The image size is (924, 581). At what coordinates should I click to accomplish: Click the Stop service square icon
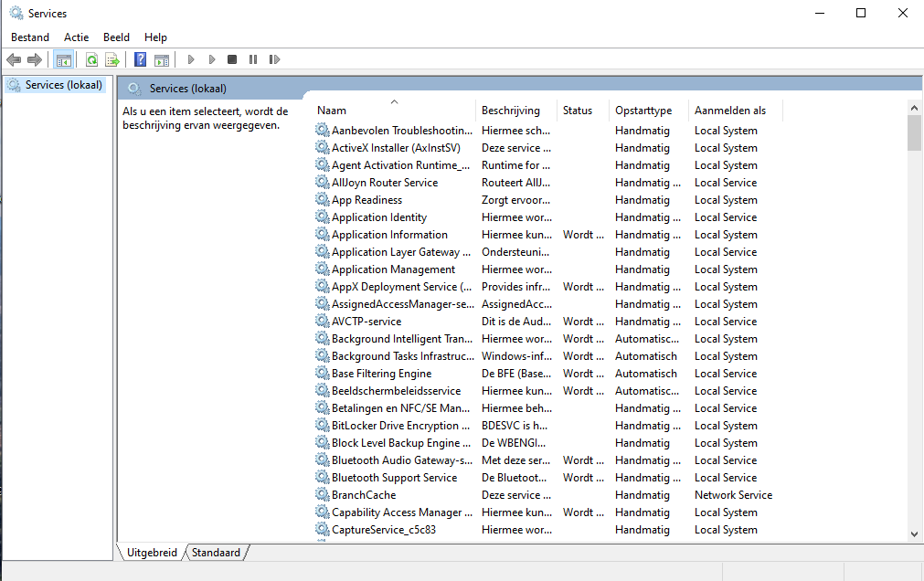tap(232, 59)
